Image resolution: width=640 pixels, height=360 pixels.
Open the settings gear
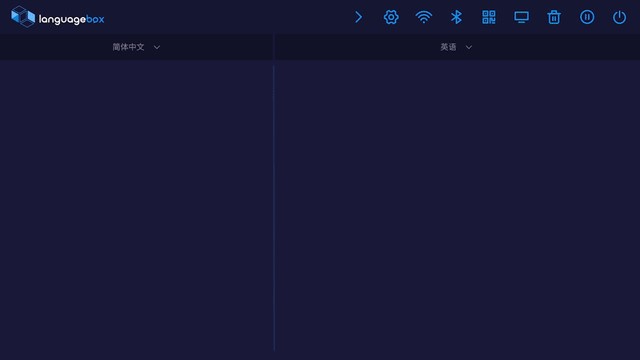(391, 17)
